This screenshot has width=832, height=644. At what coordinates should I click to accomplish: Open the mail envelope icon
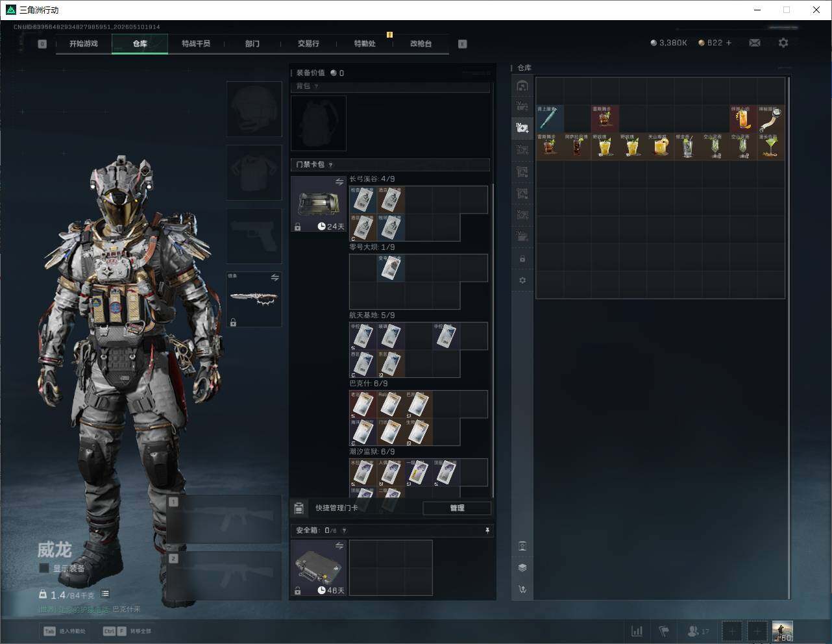[x=755, y=43]
